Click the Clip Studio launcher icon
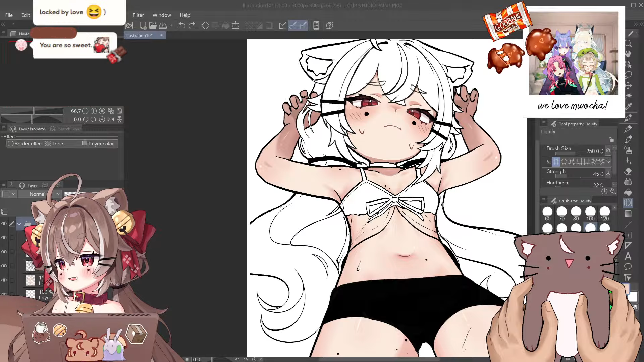This screenshot has width=644, height=362. (129, 26)
